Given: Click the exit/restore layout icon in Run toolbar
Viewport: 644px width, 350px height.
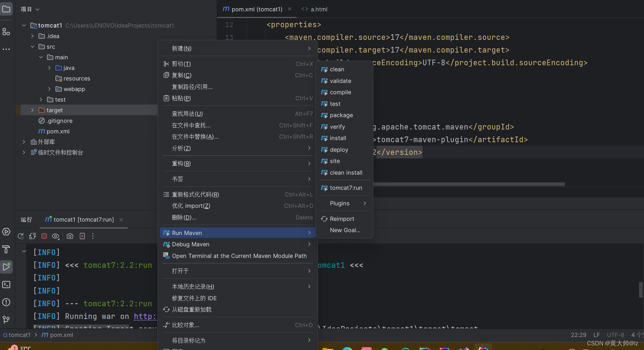Looking at the screenshot, I should [x=82, y=236].
